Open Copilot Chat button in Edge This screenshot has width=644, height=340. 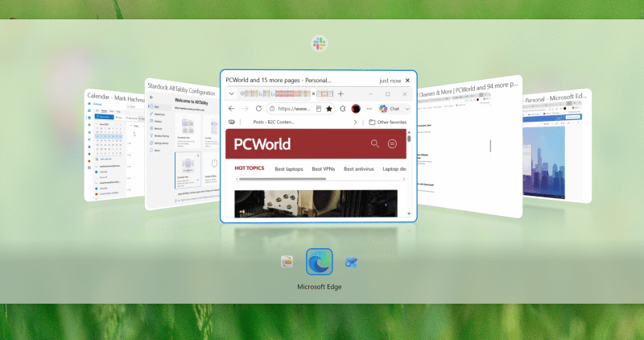tap(390, 109)
